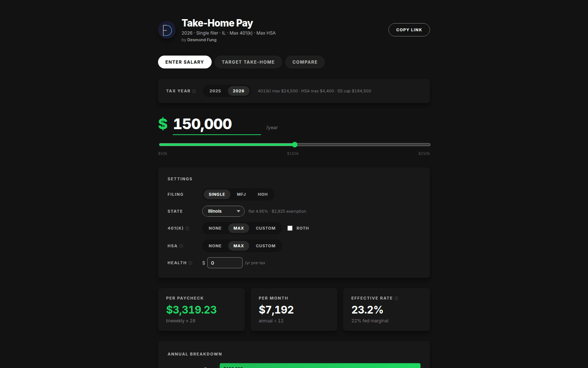Screen dimensions: 588x368
Task: Click the circular app logo avatar
Action: pos(167,30)
